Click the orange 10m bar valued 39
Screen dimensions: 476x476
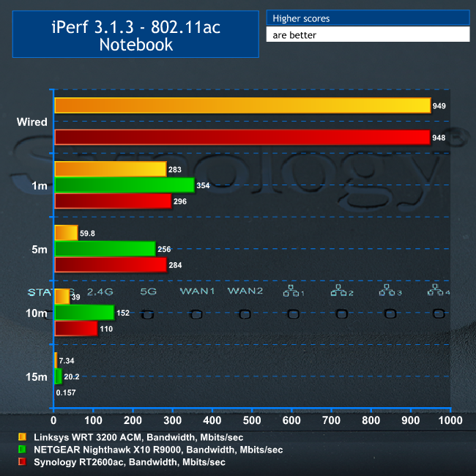point(62,297)
